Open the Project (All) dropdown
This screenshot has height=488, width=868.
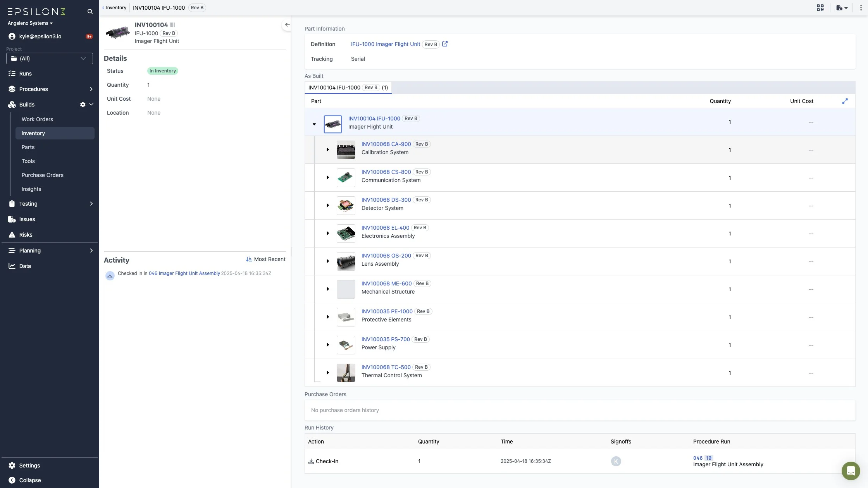pyautogui.click(x=50, y=58)
